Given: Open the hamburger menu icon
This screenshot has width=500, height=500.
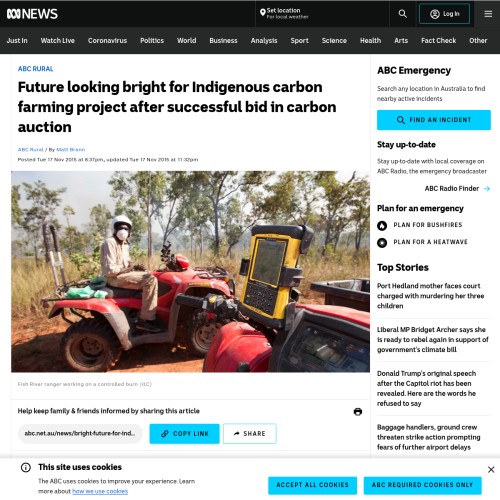Looking at the screenshot, I should coord(488,14).
